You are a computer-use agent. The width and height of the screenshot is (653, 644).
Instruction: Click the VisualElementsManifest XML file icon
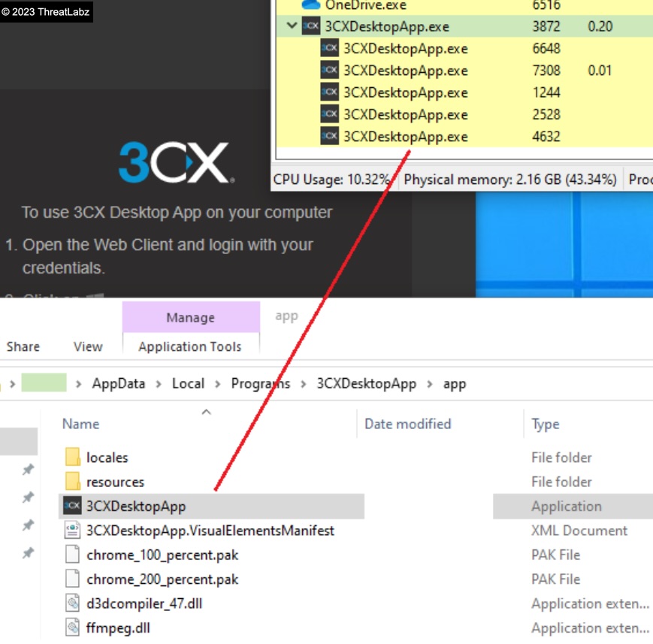click(72, 531)
